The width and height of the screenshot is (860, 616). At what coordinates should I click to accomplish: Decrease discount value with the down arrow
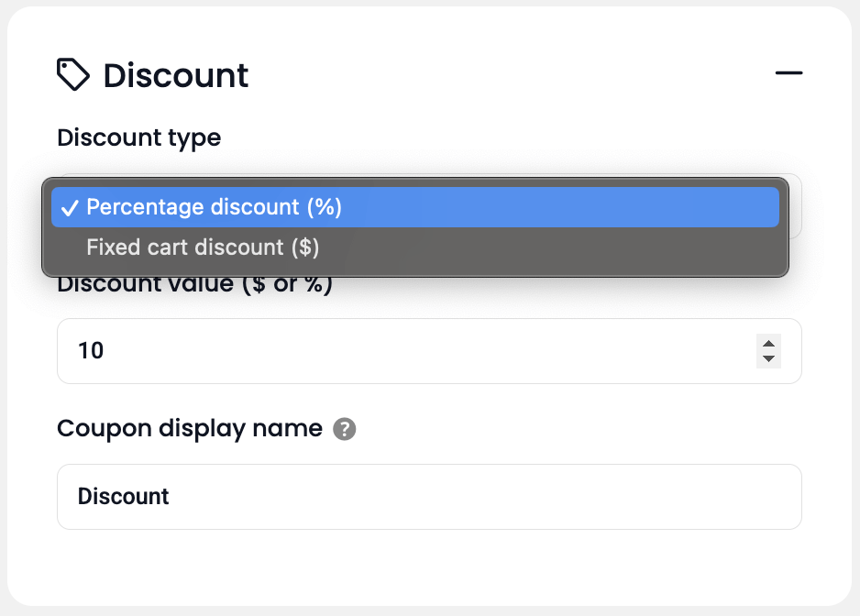pos(769,358)
